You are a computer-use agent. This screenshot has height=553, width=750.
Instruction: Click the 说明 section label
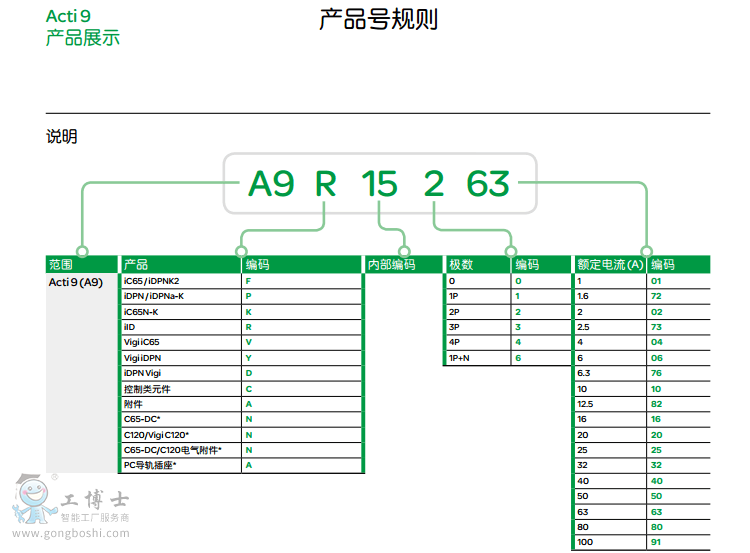tap(61, 137)
